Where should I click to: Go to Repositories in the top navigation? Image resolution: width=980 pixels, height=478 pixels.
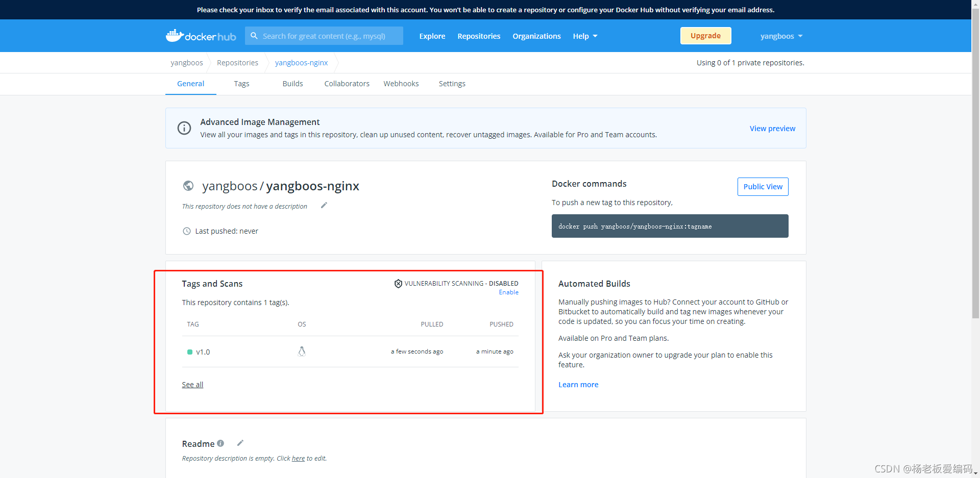click(x=479, y=36)
